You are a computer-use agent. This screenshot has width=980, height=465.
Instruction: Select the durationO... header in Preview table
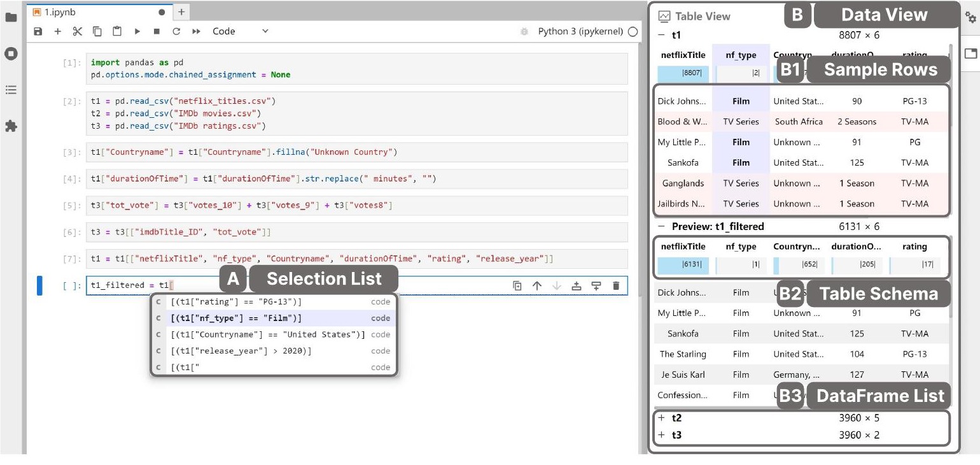click(857, 247)
